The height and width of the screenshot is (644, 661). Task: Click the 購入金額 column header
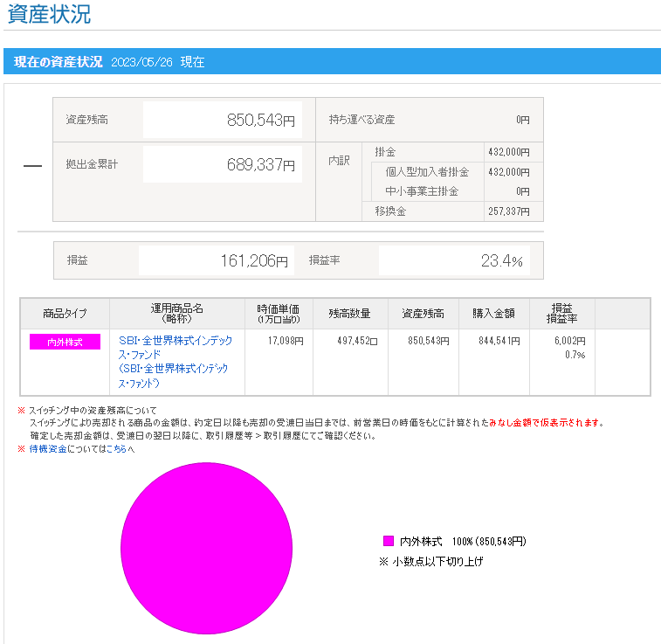(493, 314)
